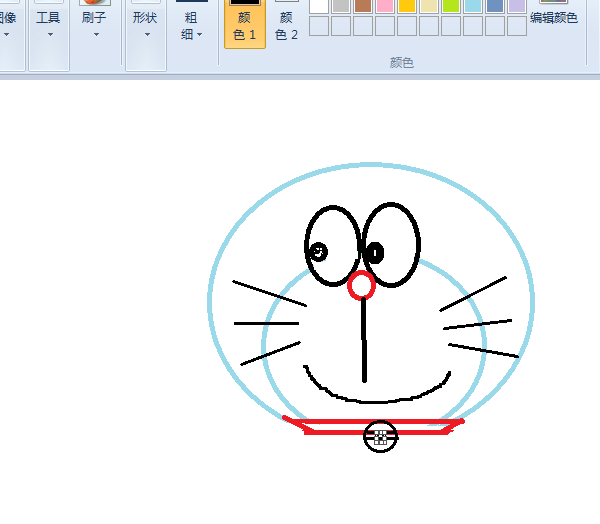The height and width of the screenshot is (524, 600).
Task: Pick the white color swatch
Action: click(319, 5)
